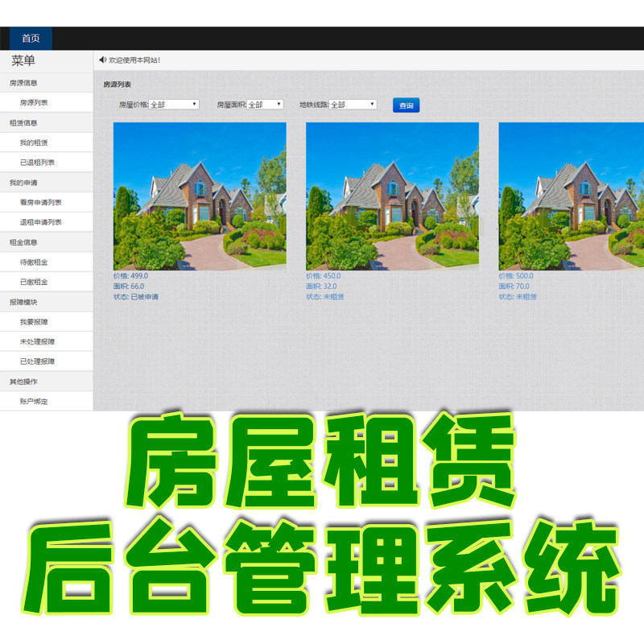Click the 状态: 已被申请 text
The height and width of the screenshot is (644, 644).
[136, 296]
